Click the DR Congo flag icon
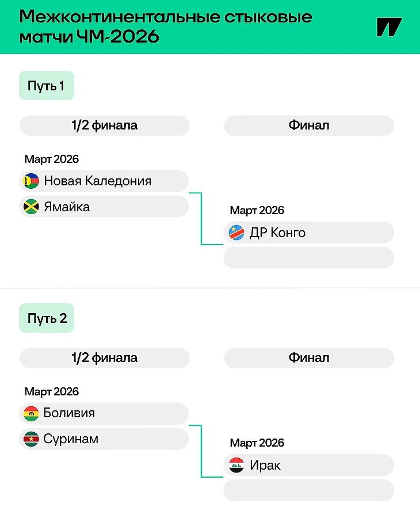420x522 pixels. tap(236, 233)
